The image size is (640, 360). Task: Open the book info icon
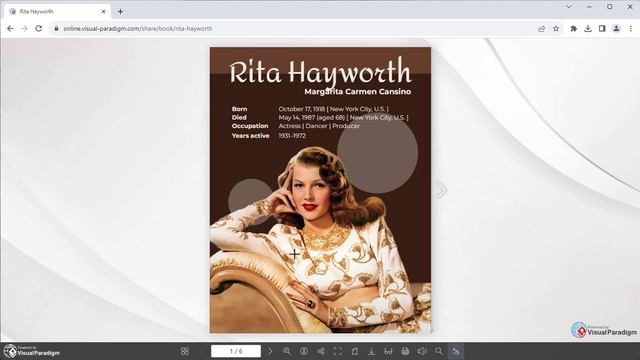304,351
